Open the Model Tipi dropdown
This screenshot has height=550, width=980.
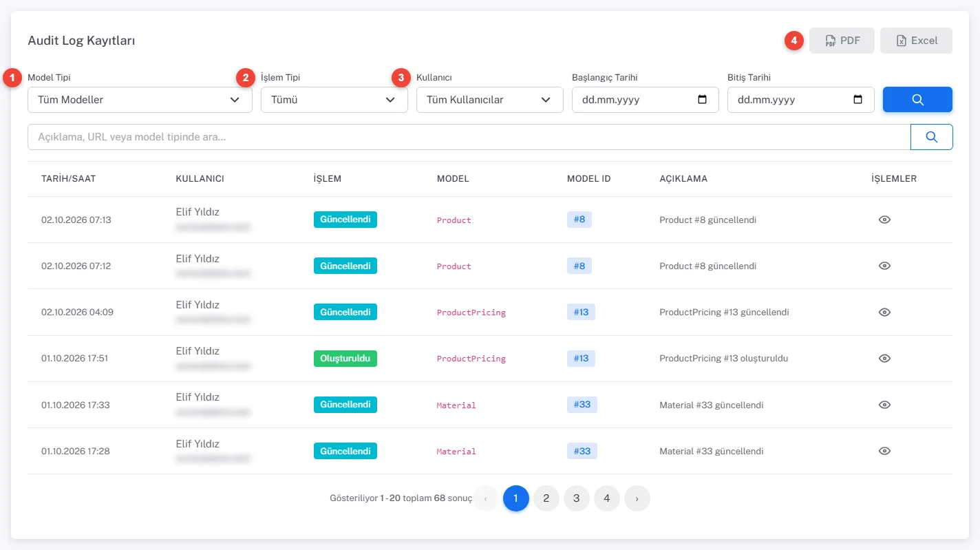[x=140, y=100]
